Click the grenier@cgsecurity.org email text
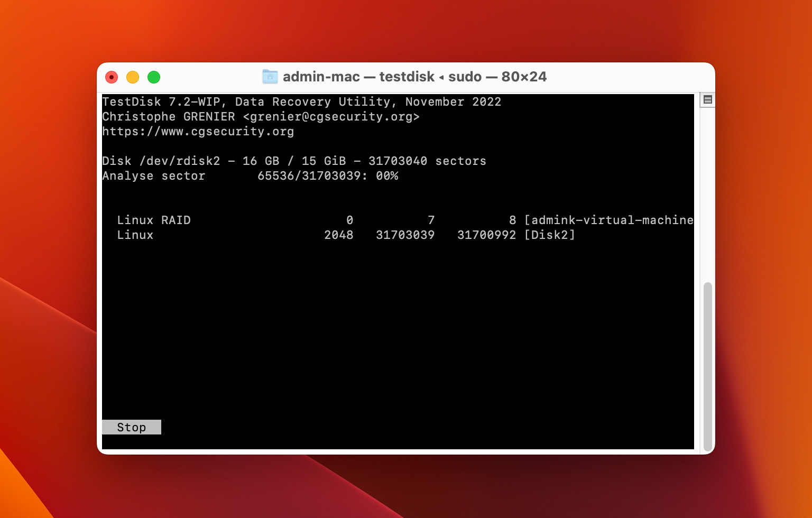This screenshot has width=812, height=518. (x=331, y=116)
